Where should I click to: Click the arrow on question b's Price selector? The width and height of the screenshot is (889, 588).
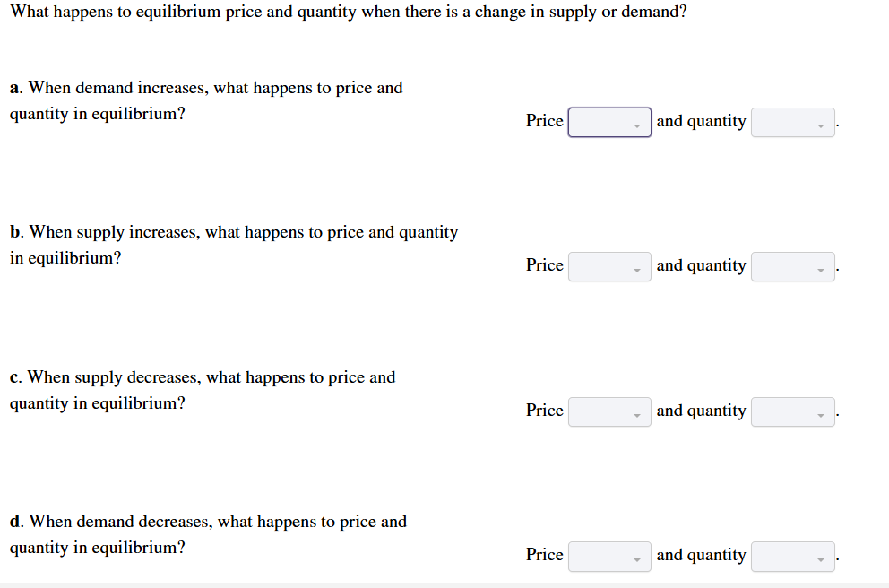tap(637, 269)
